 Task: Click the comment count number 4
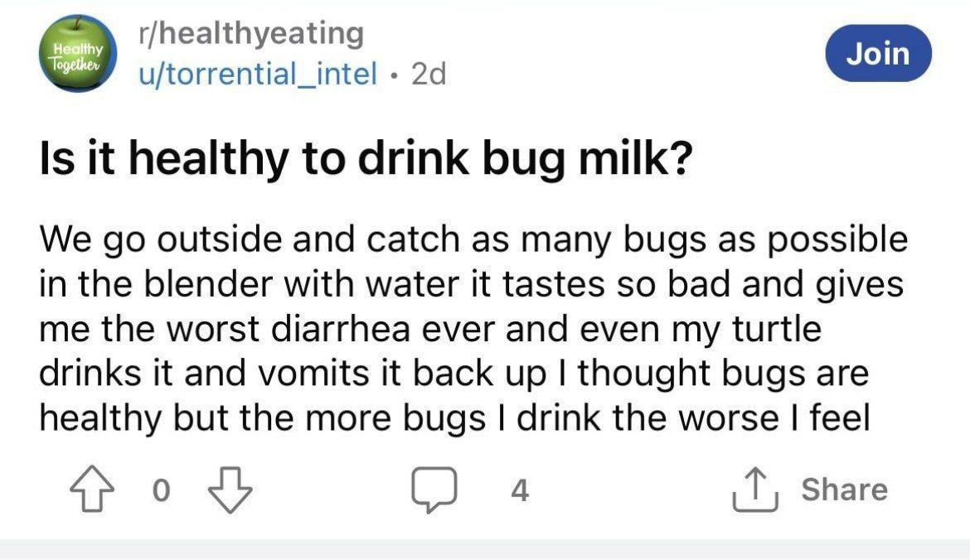(518, 491)
